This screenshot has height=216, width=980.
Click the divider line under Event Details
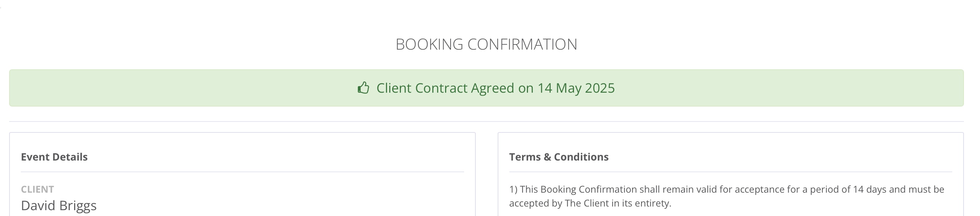(x=242, y=172)
